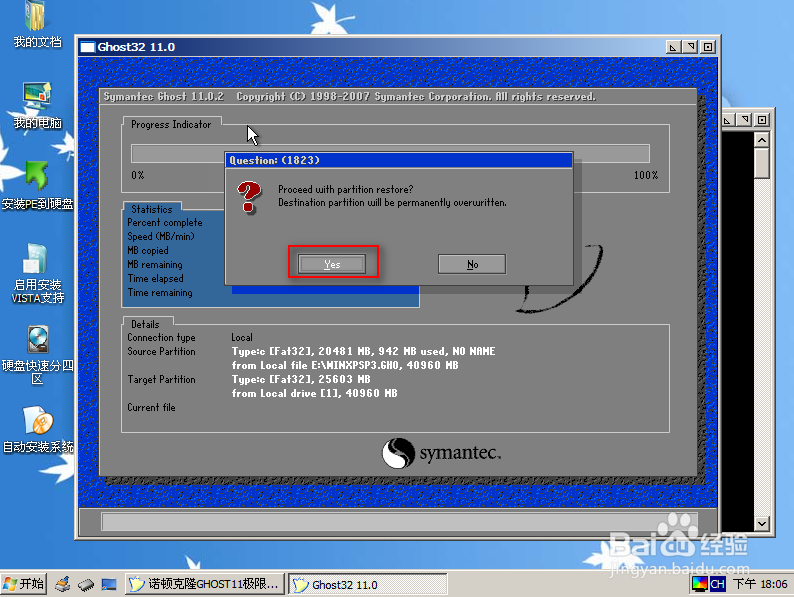Screen dimensions: 794x597
Task: Click 'Time remaining' statistic label
Action: [x=160, y=292]
